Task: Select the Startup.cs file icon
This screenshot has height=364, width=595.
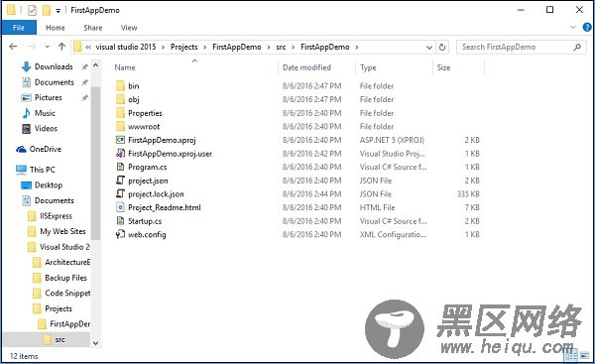Action: (x=120, y=221)
